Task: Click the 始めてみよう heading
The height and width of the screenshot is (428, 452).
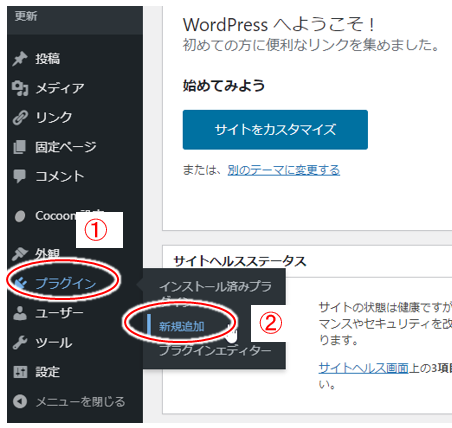Action: click(224, 86)
